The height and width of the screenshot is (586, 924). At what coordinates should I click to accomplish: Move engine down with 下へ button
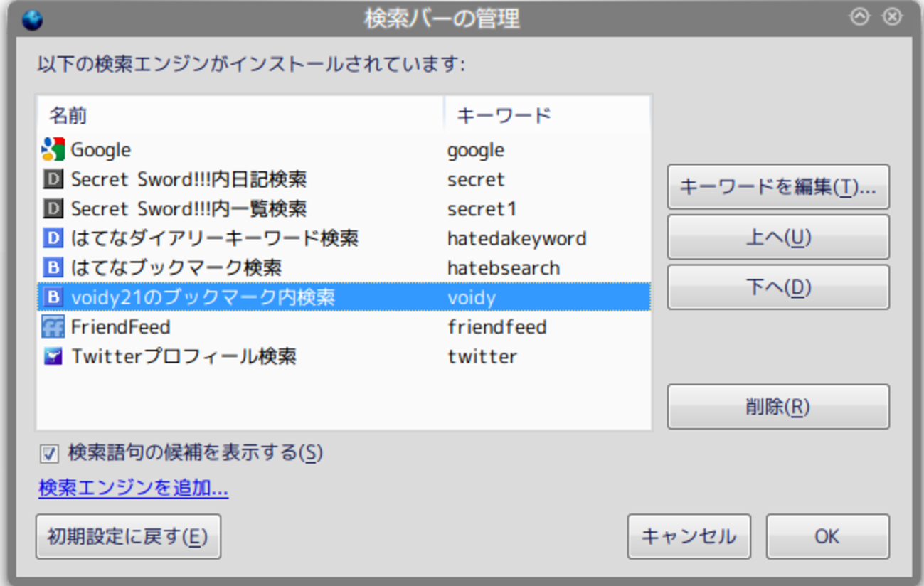coord(778,287)
